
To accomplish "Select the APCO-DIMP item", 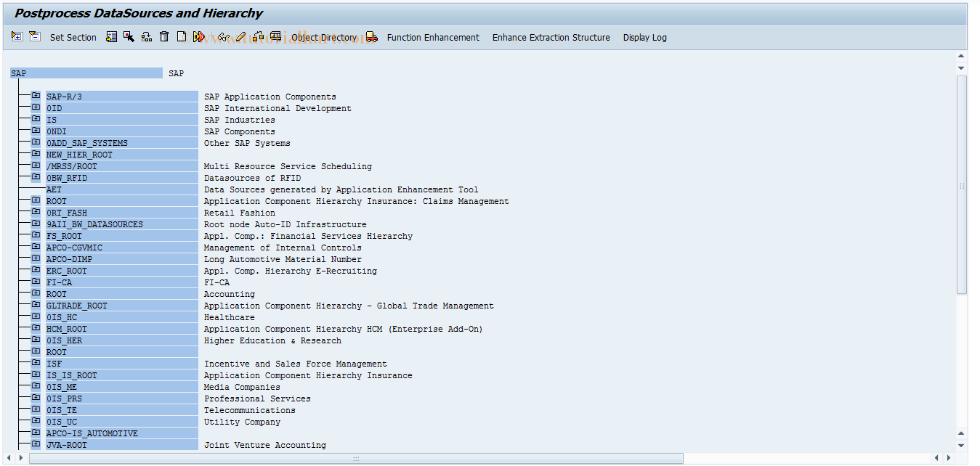I will [x=122, y=259].
